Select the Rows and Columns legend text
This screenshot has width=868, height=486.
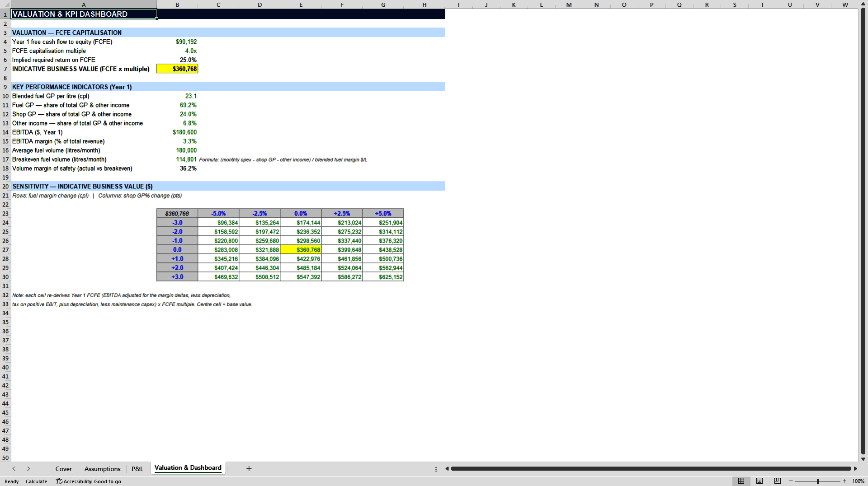[97, 196]
